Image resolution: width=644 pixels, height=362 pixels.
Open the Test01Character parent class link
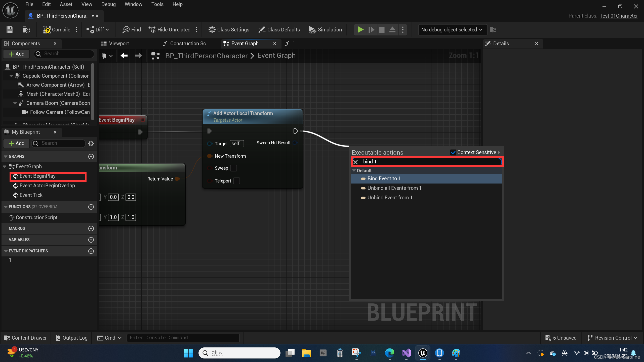619,16
